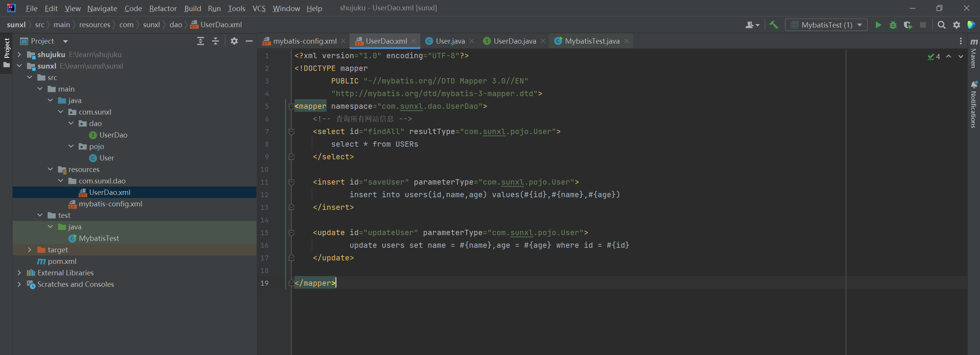Open the Refactor menu
The image size is (980, 355).
[163, 8]
